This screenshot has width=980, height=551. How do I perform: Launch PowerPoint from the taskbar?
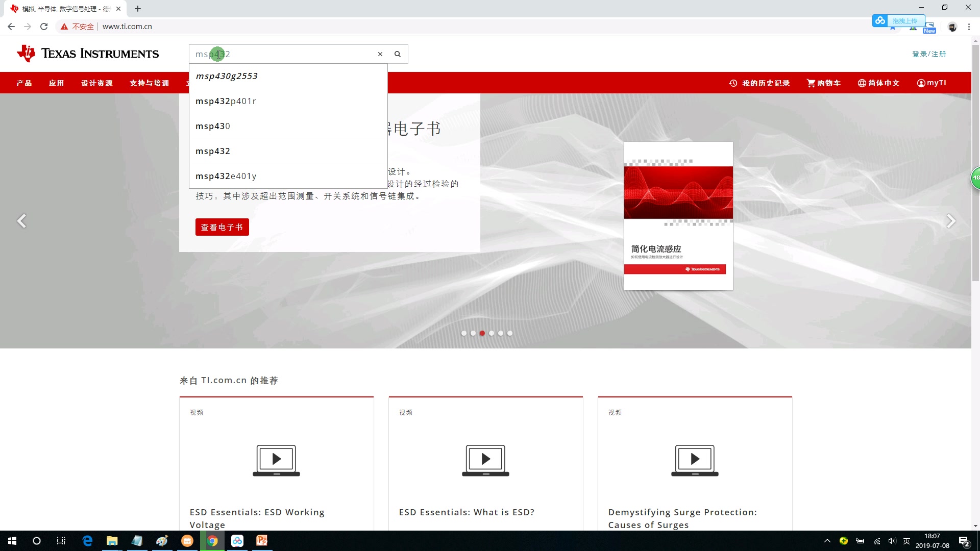(x=262, y=541)
